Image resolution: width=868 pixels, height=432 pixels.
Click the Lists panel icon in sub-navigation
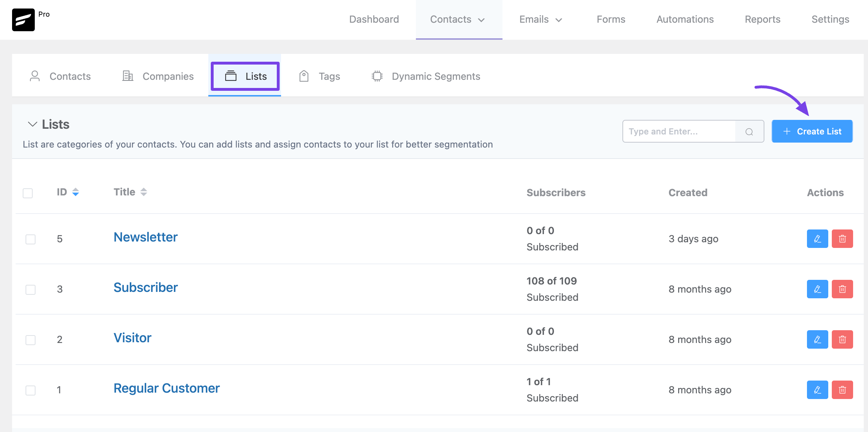pyautogui.click(x=231, y=76)
